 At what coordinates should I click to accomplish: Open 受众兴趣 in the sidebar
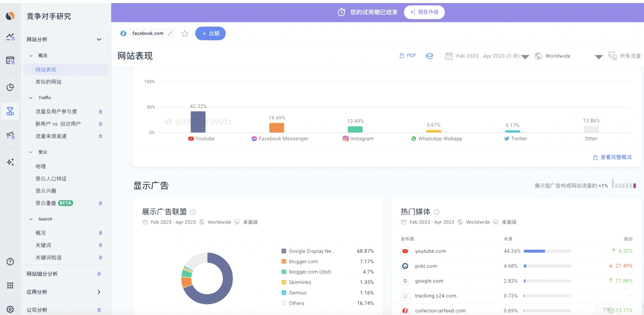click(46, 191)
